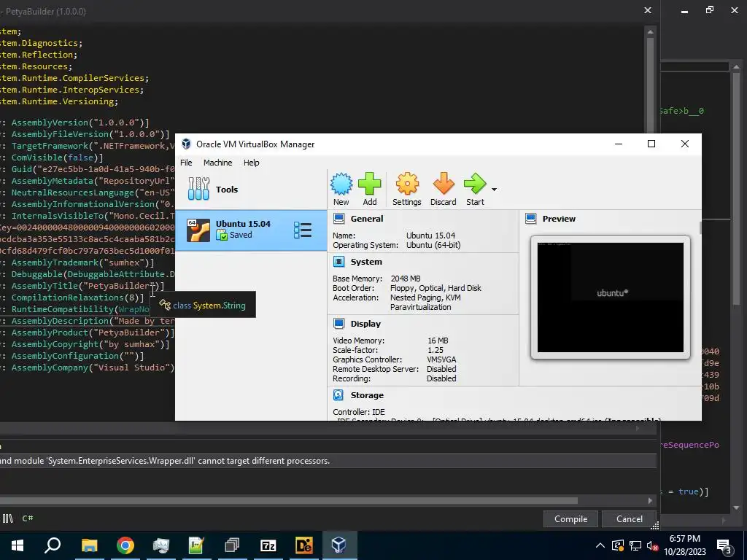Screen dimensions: 747x560
Task: Launch Google Chrome from the taskbar
Action: (125, 545)
